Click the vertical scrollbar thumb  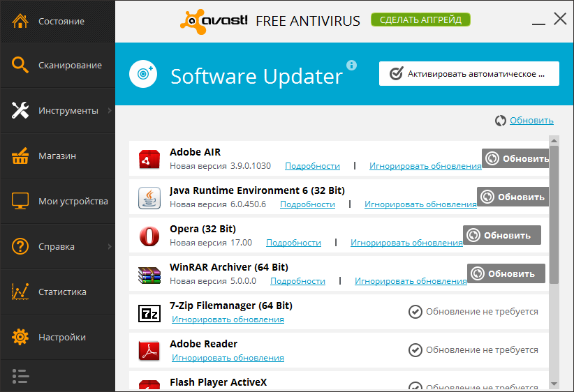[x=554, y=215]
